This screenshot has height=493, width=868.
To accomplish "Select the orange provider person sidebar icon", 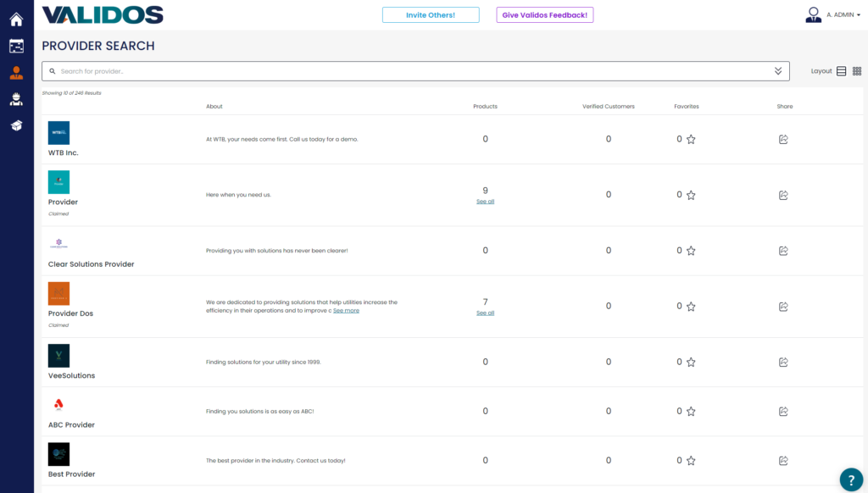I will tap(17, 73).
